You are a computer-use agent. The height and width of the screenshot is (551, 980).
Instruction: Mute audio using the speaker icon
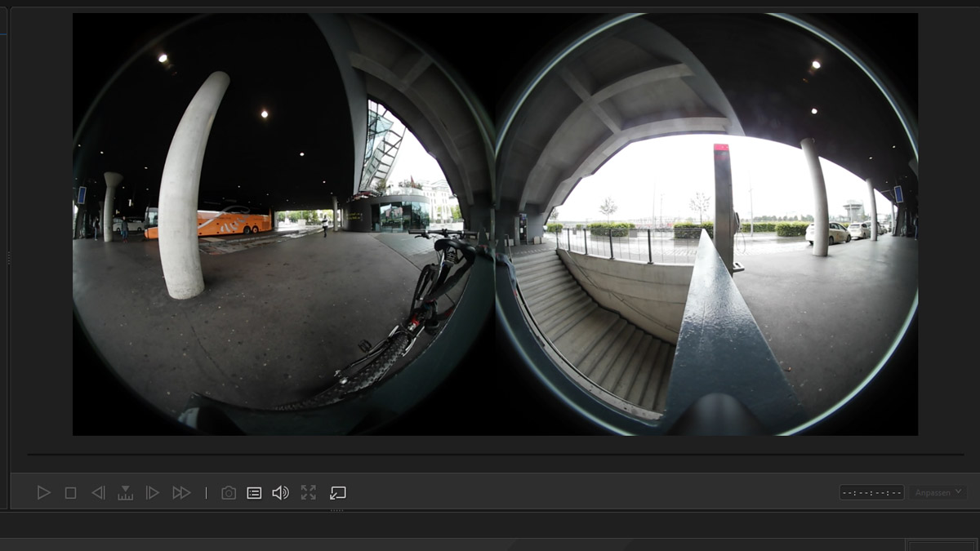[280, 493]
